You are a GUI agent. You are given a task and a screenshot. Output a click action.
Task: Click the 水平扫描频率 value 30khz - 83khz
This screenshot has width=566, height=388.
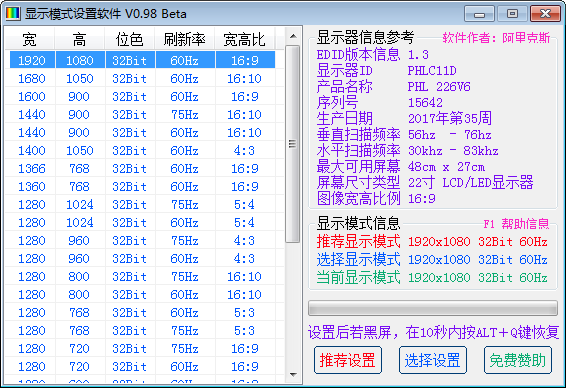(453, 151)
